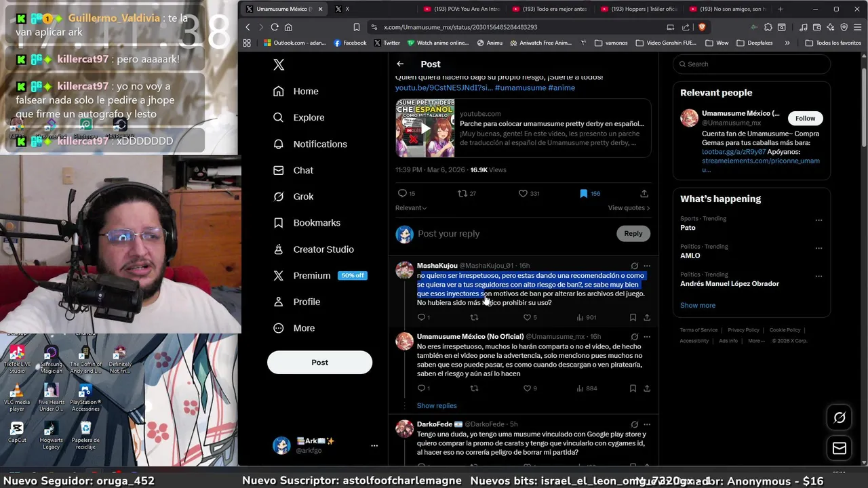Open options for Andrés Manuel López Obrador trend
868x488 pixels.
click(818, 277)
